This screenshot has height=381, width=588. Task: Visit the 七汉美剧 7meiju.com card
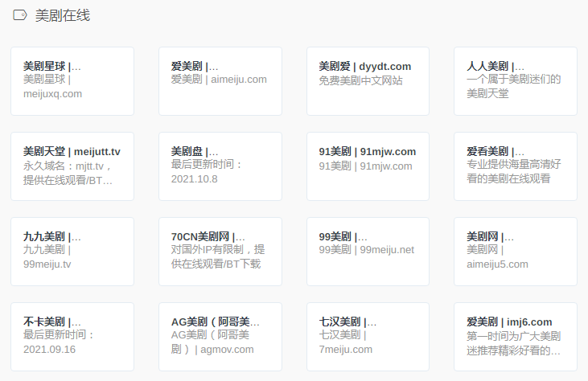click(x=368, y=337)
